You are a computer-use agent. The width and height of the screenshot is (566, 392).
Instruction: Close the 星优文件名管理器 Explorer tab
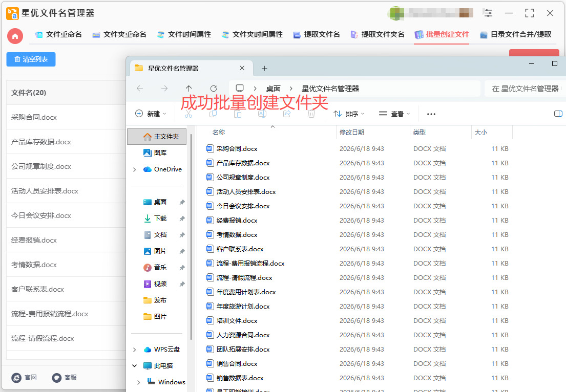point(242,68)
